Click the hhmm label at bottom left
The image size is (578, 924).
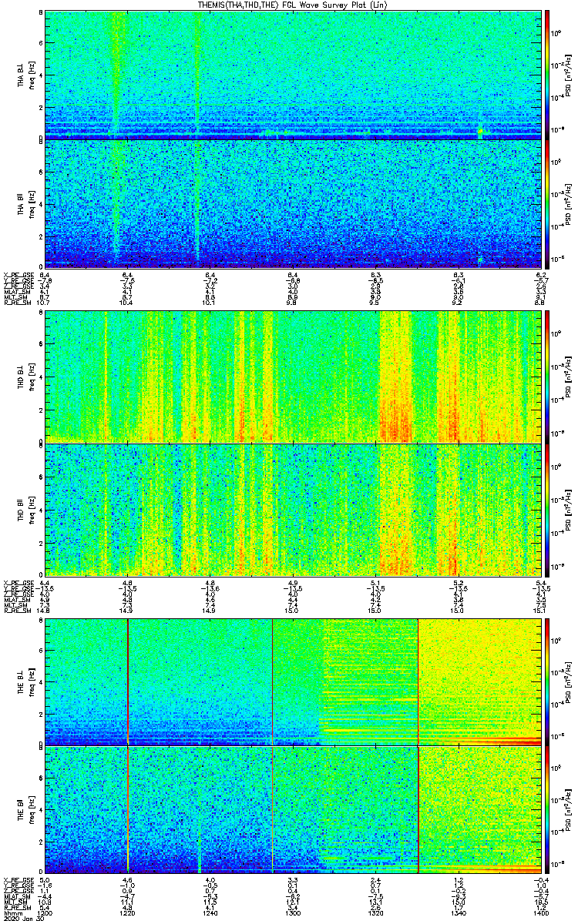pos(12,912)
